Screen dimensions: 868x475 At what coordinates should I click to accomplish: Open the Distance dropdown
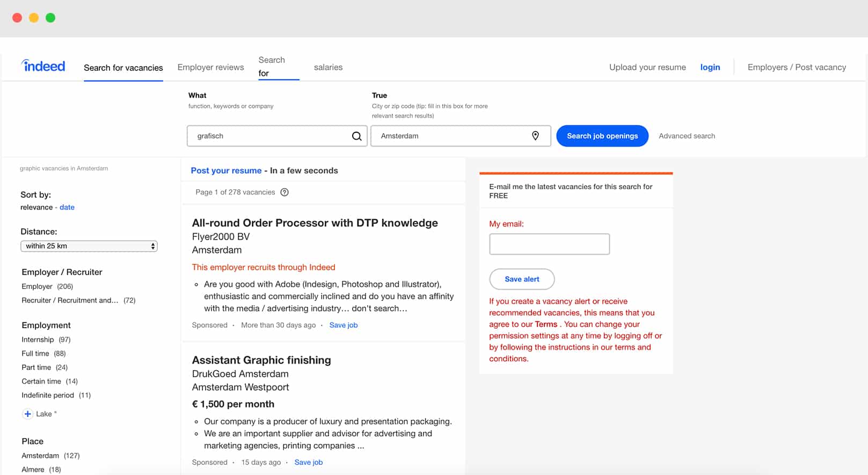[89, 246]
